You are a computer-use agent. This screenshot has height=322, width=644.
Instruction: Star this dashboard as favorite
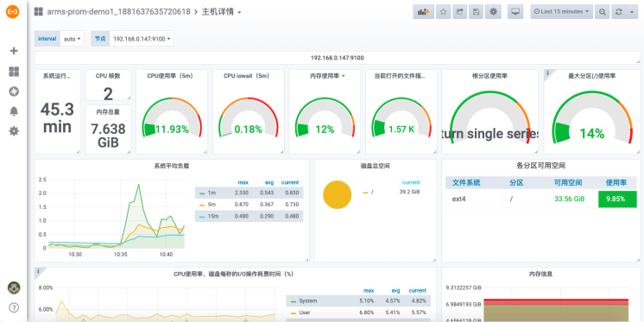(x=443, y=12)
